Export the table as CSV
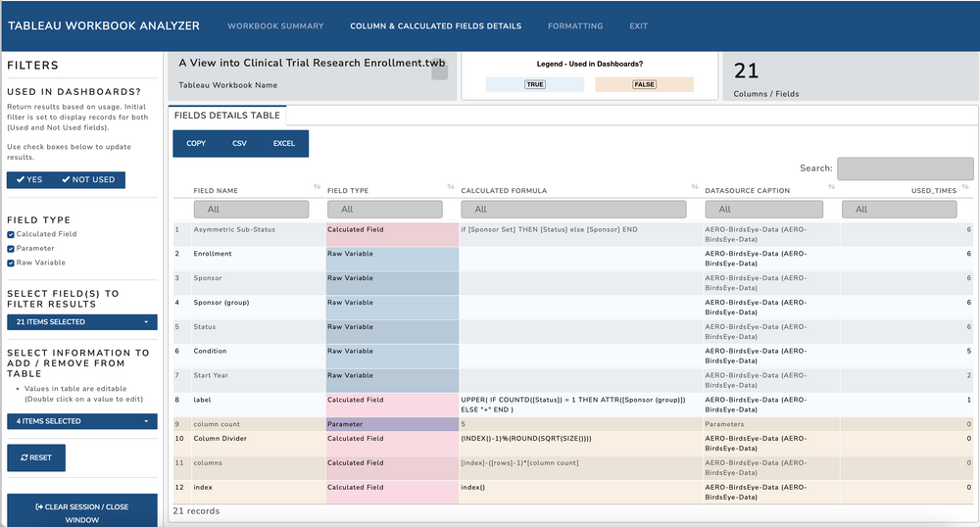 point(239,144)
